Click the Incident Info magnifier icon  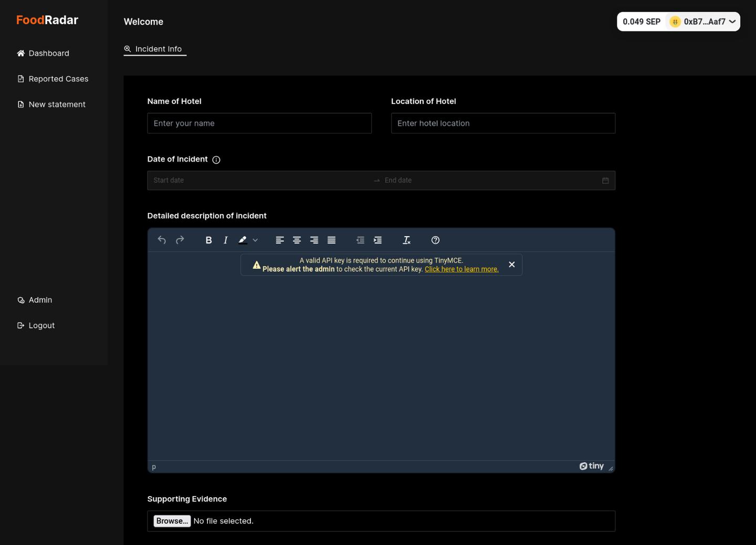(x=128, y=49)
